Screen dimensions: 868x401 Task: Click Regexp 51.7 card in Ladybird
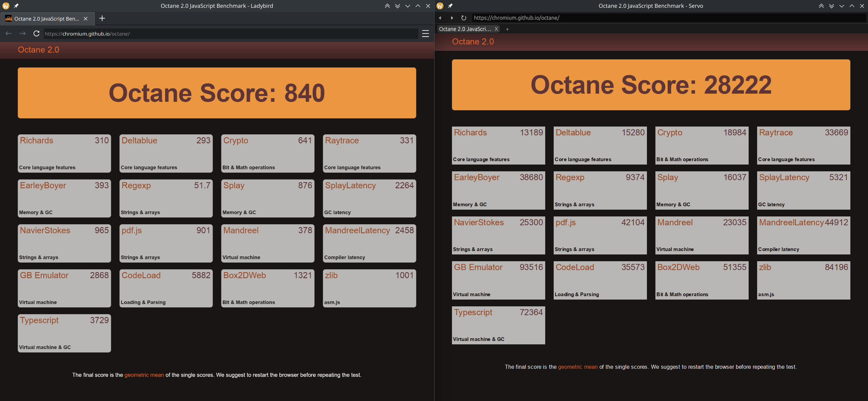(x=166, y=198)
